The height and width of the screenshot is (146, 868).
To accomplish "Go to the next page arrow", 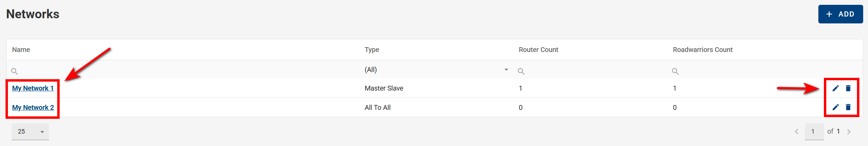I will point(849,132).
